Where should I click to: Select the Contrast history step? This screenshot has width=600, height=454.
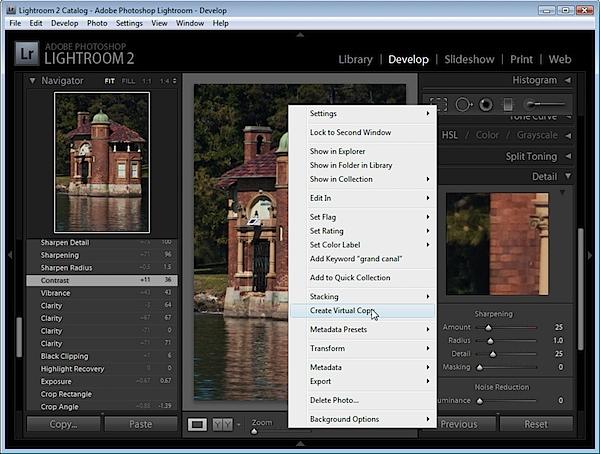point(102,280)
